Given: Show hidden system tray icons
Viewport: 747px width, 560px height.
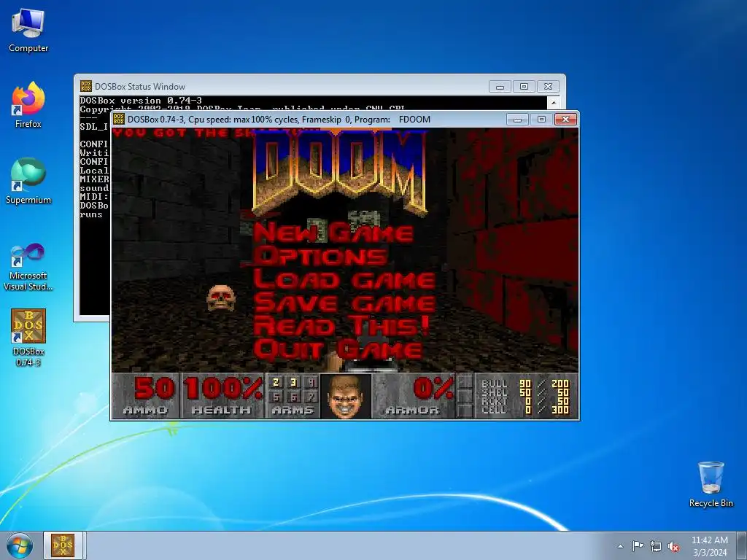Looking at the screenshot, I should (x=620, y=546).
